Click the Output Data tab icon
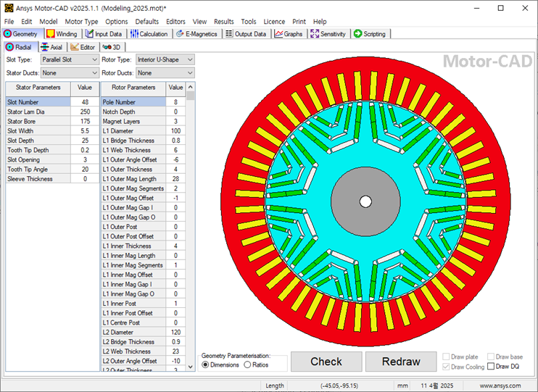This screenshot has height=392, width=538. pos(229,33)
